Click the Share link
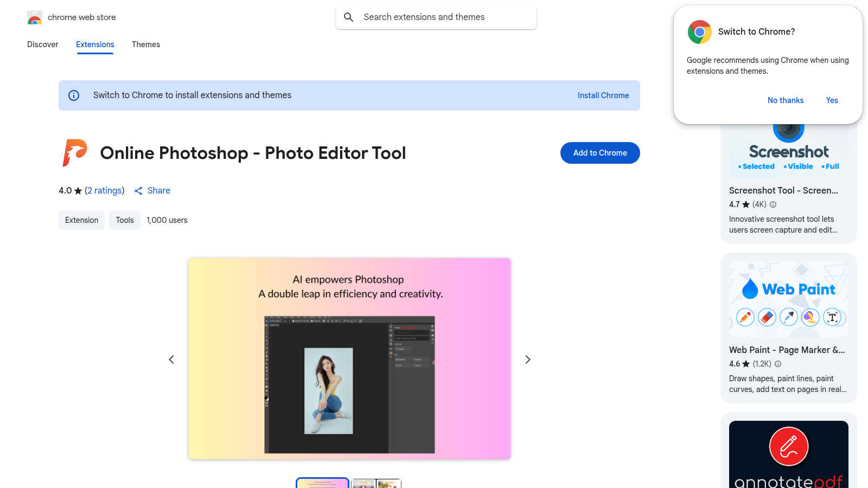The width and height of the screenshot is (868, 488). point(159,191)
